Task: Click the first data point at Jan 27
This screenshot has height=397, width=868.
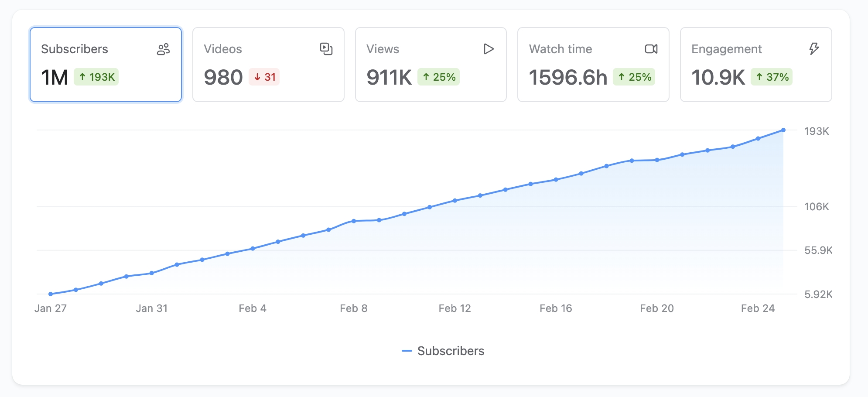Action: click(51, 294)
